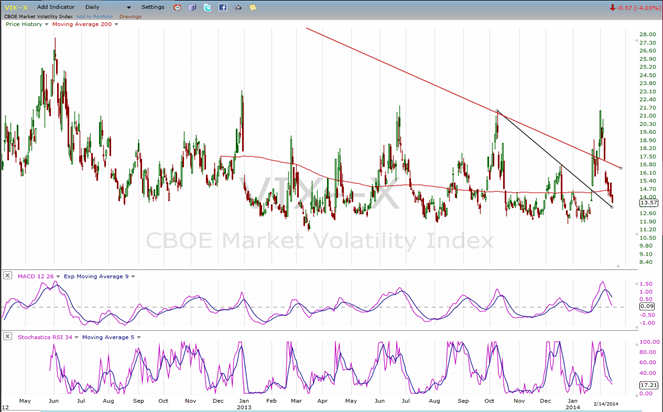The image size is (663, 412).
Task: Click the 100.00 stochastics axis label
Action: click(649, 342)
